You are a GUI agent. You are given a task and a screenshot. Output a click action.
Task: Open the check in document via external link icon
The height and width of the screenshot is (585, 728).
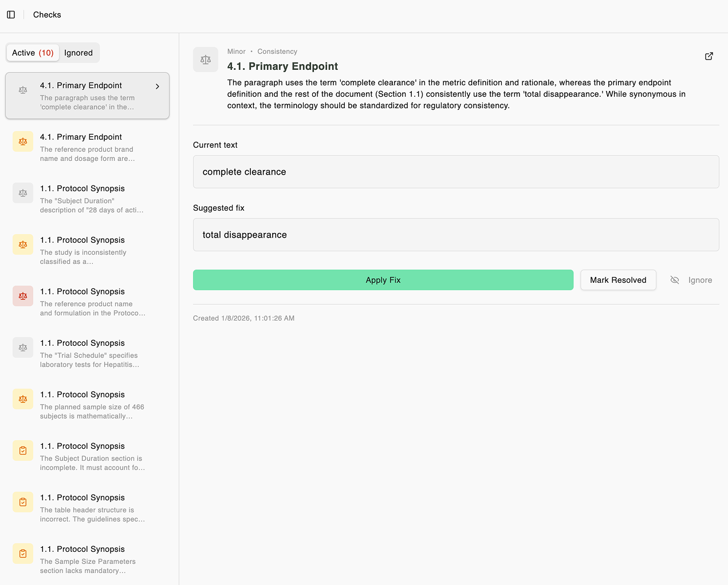pyautogui.click(x=709, y=56)
